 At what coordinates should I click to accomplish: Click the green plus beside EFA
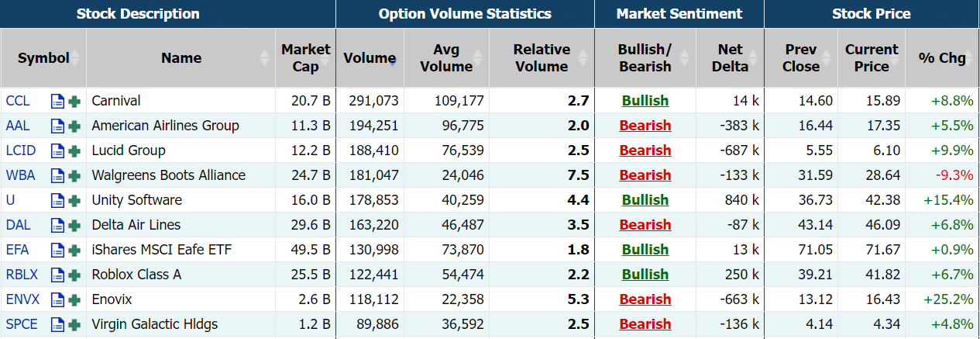coord(74,250)
